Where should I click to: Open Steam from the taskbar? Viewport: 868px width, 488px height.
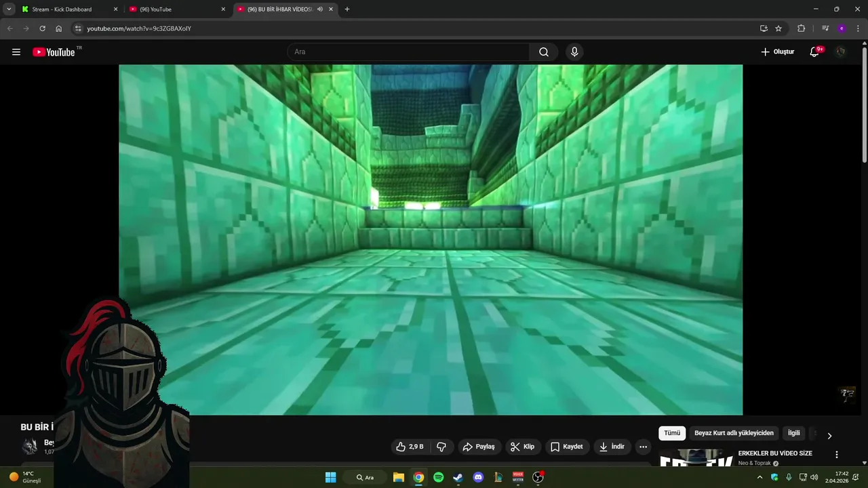(x=458, y=477)
